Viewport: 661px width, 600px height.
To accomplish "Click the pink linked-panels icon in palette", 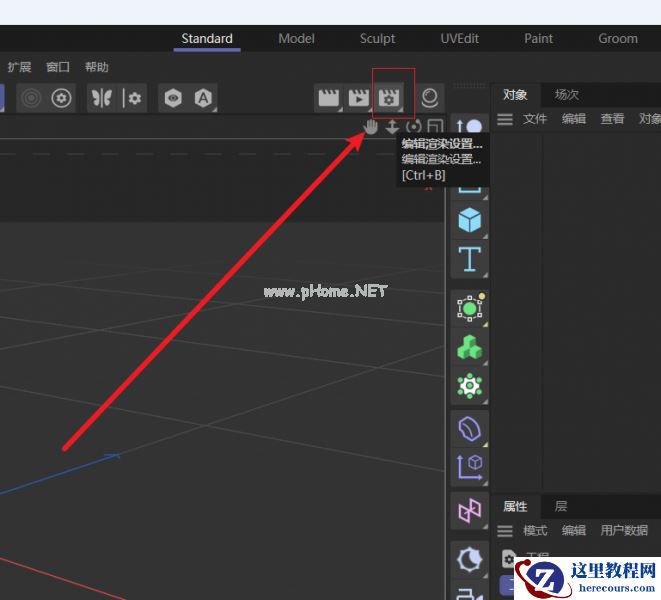I will 469,511.
